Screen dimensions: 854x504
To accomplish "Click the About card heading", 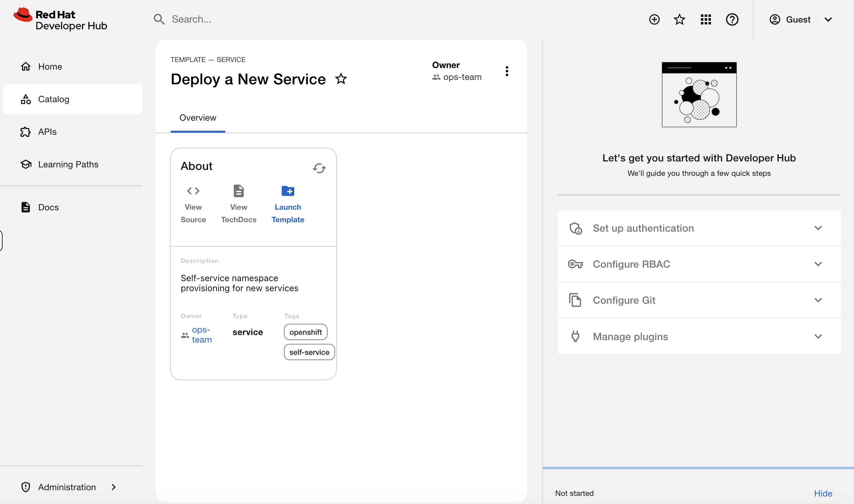I will pos(196,166).
